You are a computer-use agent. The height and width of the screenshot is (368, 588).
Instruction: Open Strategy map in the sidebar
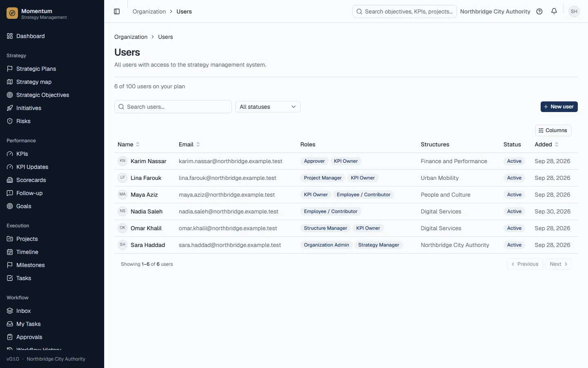(52, 82)
